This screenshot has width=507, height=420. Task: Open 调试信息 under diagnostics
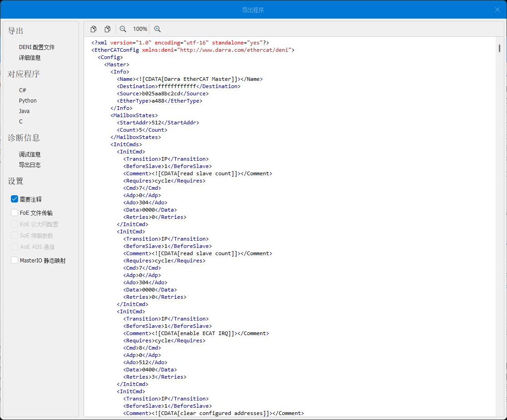point(30,154)
